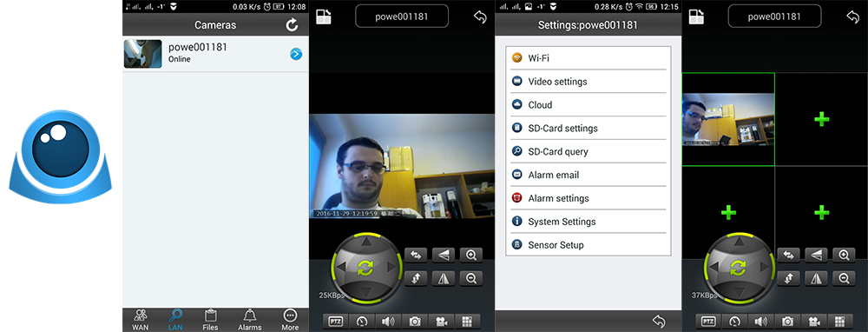The height and width of the screenshot is (332, 868).
Task: Open Sensor Setup
Action: pos(589,244)
